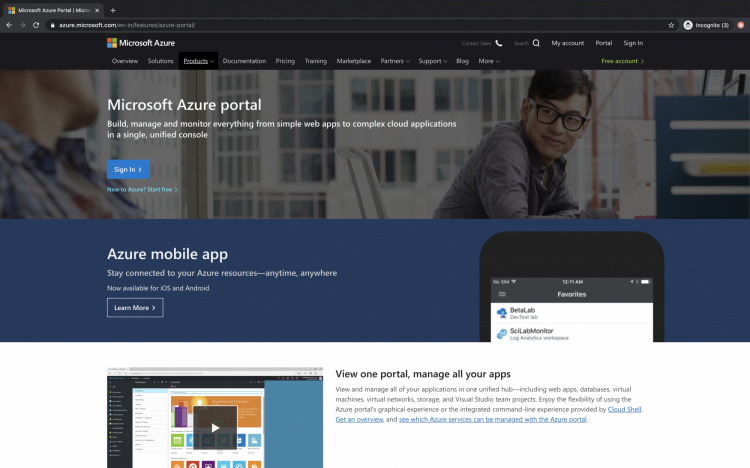
Task: Click the search magnifier icon
Action: (x=536, y=43)
